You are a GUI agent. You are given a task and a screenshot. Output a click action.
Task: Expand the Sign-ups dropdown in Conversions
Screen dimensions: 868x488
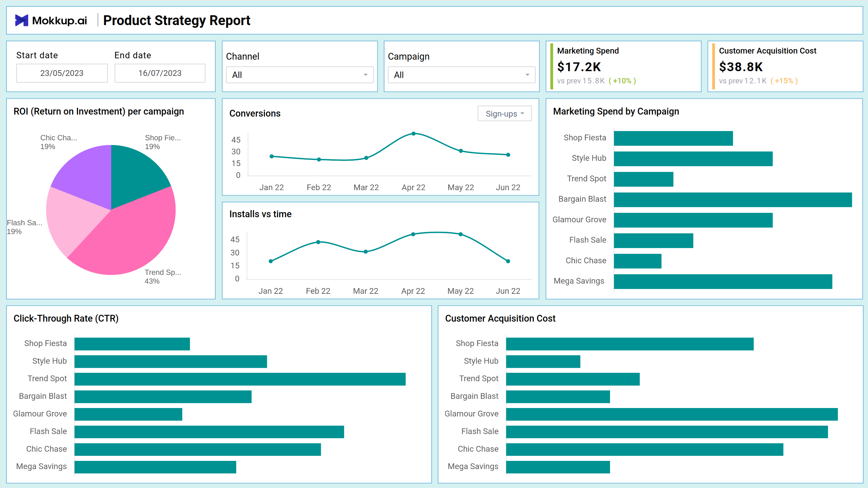(505, 114)
